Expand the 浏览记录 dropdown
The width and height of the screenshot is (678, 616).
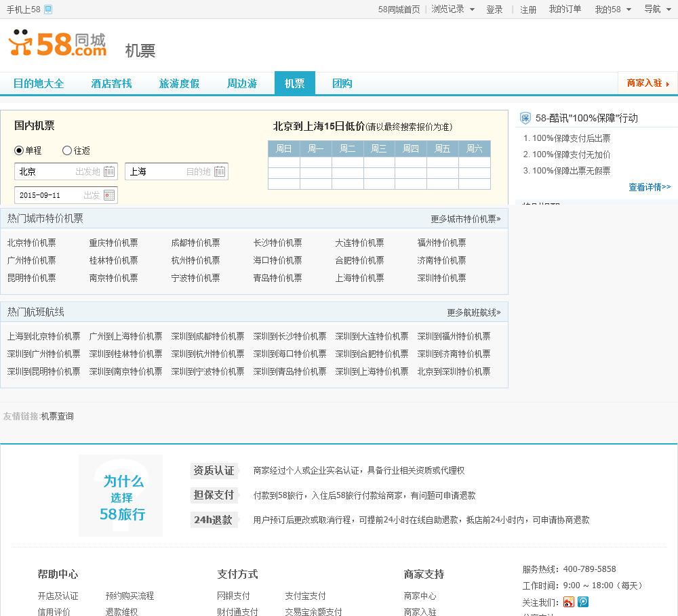(x=453, y=9)
